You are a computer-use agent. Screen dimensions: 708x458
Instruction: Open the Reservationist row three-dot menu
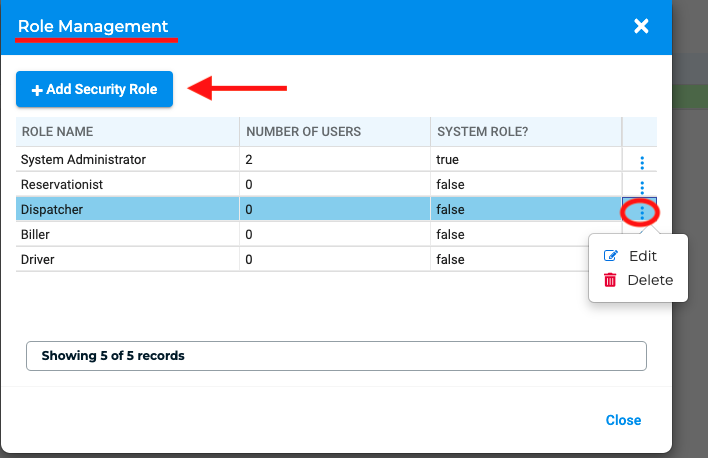click(642, 187)
